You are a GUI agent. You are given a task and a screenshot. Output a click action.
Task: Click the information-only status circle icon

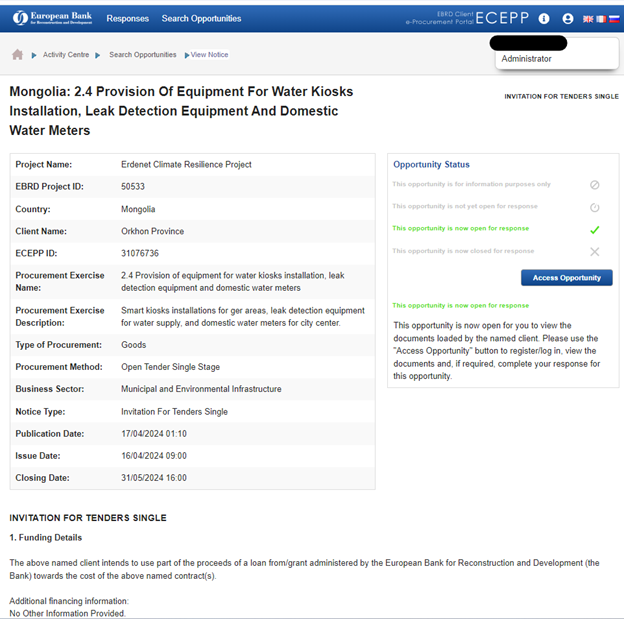point(594,185)
